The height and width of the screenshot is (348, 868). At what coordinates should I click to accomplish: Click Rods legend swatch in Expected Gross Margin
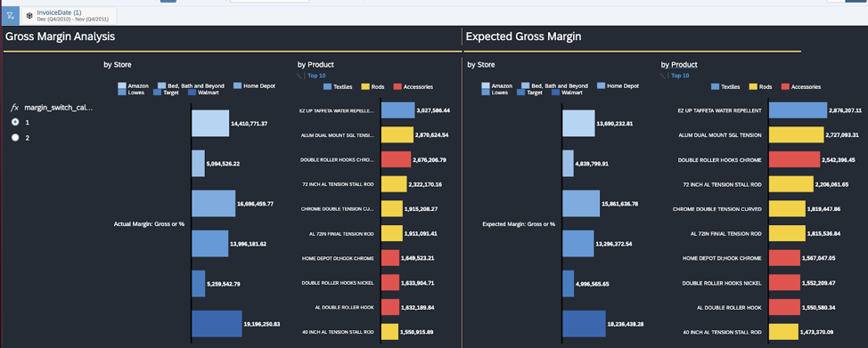point(753,87)
